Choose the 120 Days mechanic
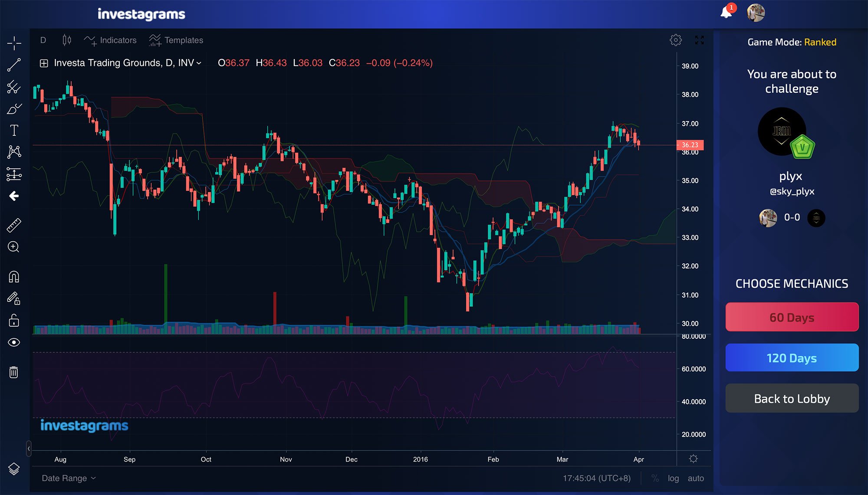Screen dimensions: 868x495 [x=792, y=358]
